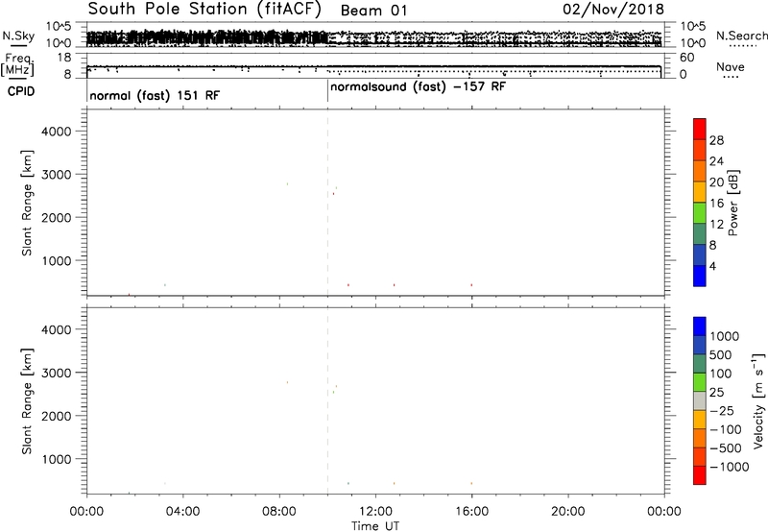
Task: Pick the light green segment of velocity colorbar
Action: (x=700, y=382)
